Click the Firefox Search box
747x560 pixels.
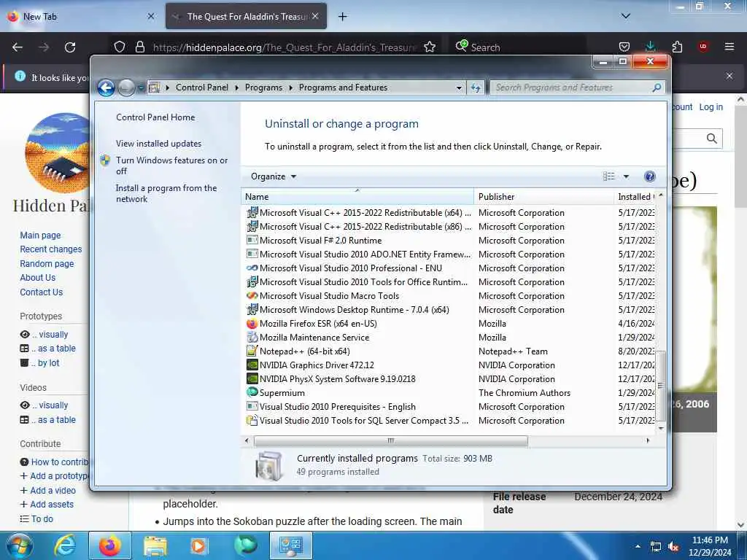(x=517, y=47)
